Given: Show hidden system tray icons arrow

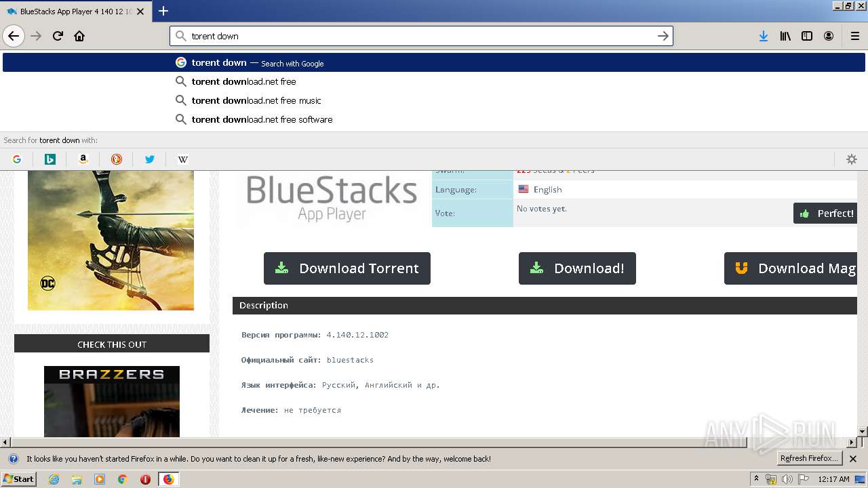Looking at the screenshot, I should (x=756, y=479).
